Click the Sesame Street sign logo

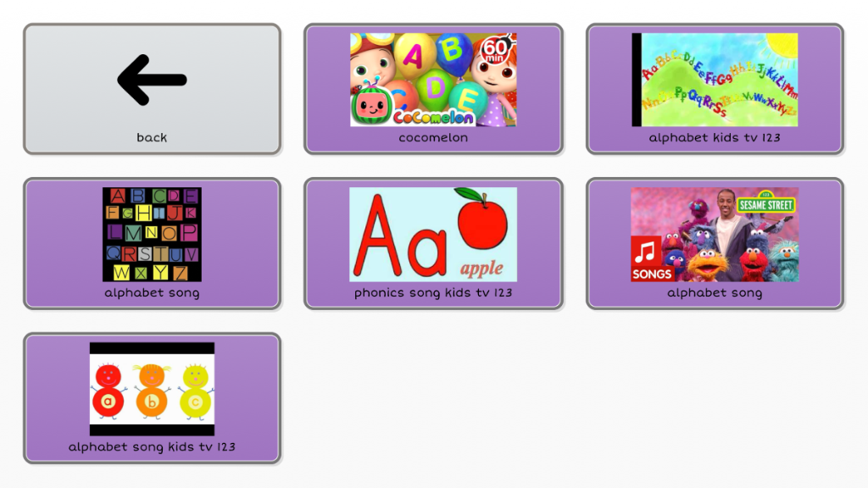[766, 203]
